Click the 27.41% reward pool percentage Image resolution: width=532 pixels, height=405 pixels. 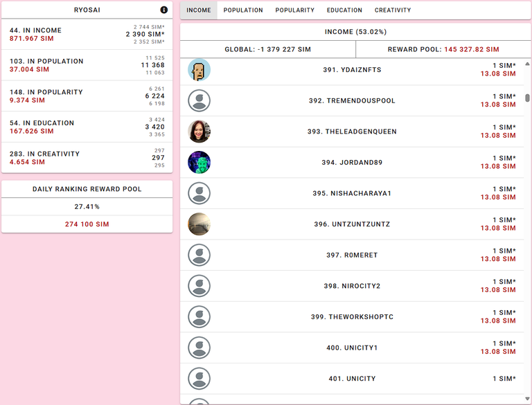coord(87,206)
